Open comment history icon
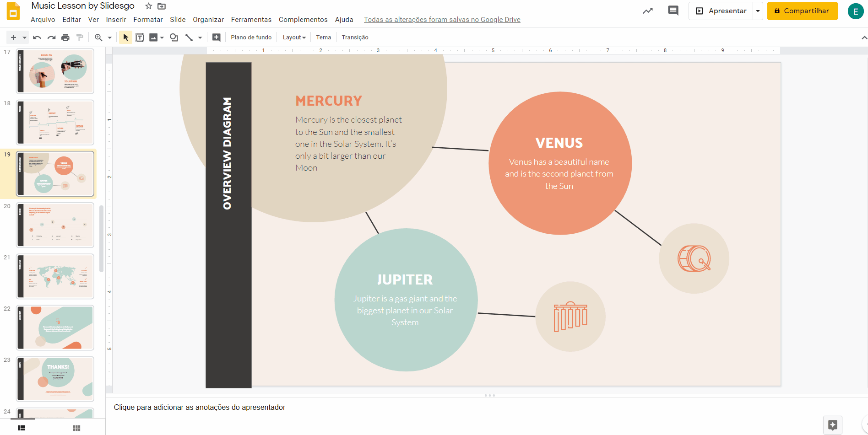The image size is (868, 435). [673, 11]
